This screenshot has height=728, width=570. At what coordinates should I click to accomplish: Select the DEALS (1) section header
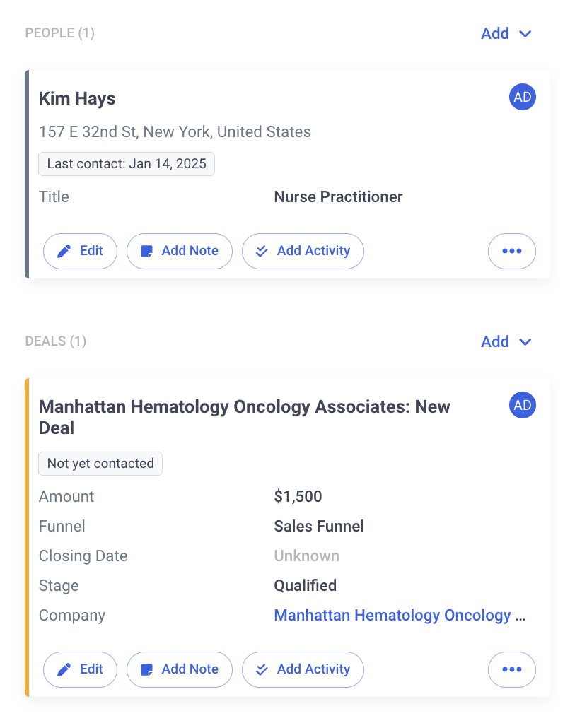coord(56,341)
